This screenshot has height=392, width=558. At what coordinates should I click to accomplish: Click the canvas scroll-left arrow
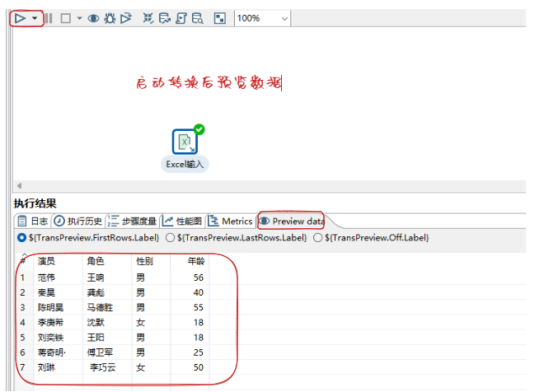pyautogui.click(x=20, y=185)
